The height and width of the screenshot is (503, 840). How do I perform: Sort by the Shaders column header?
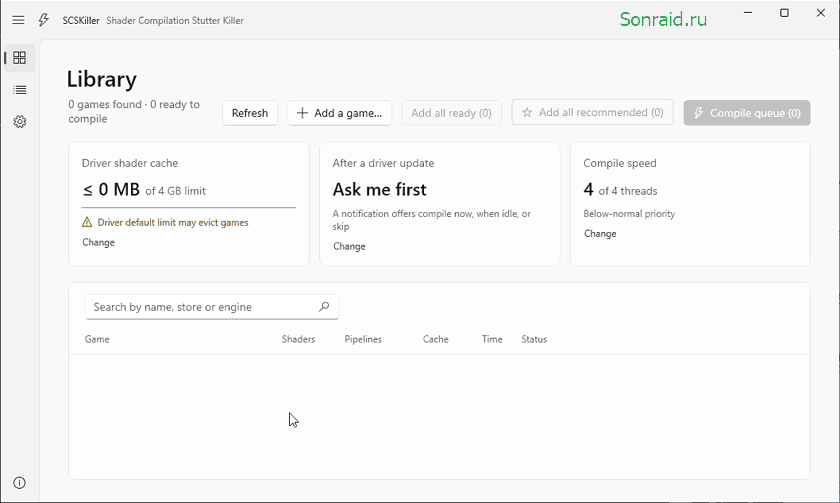click(298, 339)
